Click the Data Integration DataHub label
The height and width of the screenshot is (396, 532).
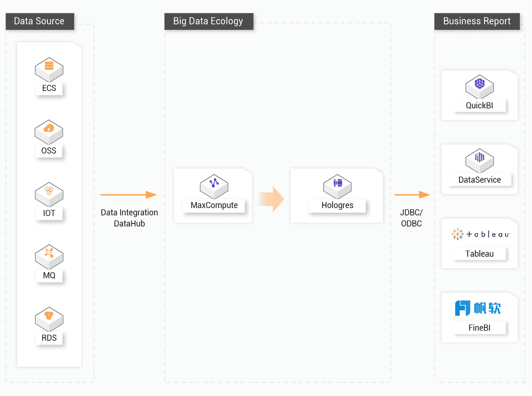pyautogui.click(x=129, y=218)
